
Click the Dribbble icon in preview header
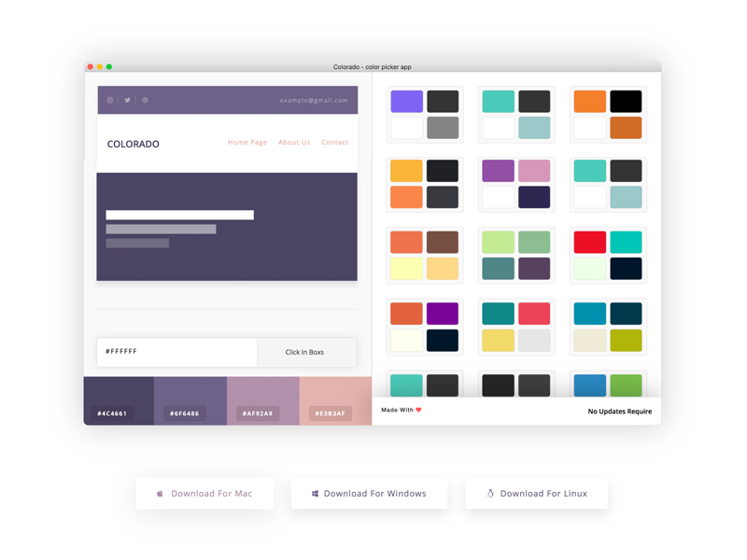point(145,100)
